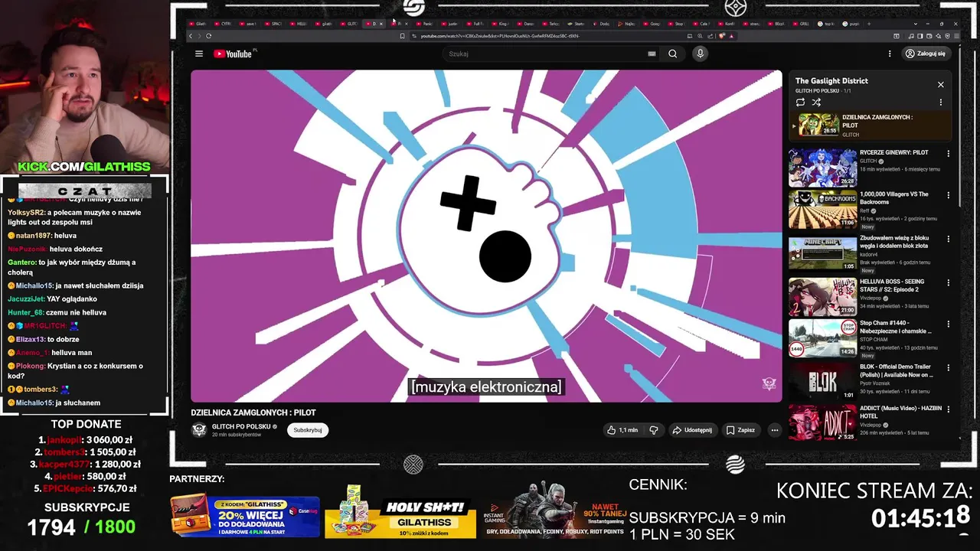Reload the page with the browser refresh icon
The image size is (980, 551).
(208, 36)
